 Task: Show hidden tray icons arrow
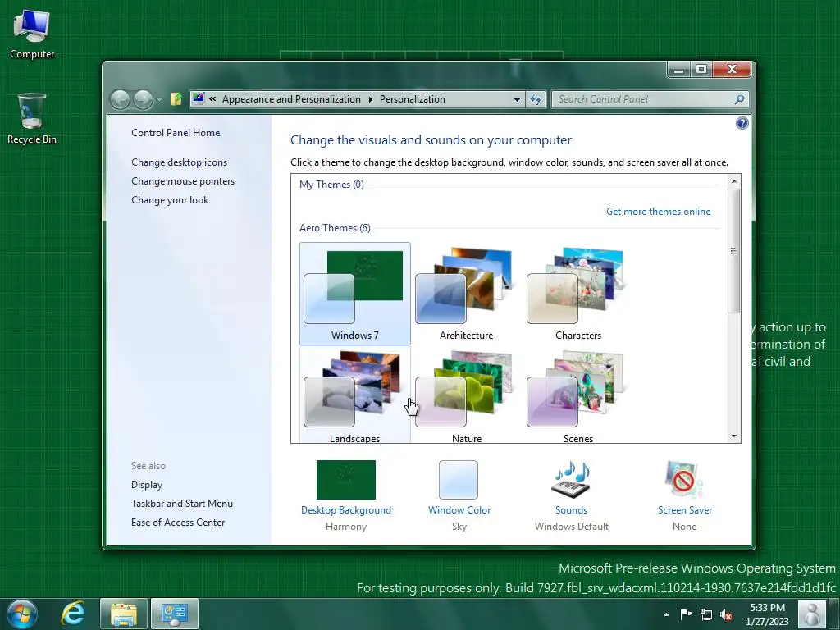pyautogui.click(x=666, y=614)
